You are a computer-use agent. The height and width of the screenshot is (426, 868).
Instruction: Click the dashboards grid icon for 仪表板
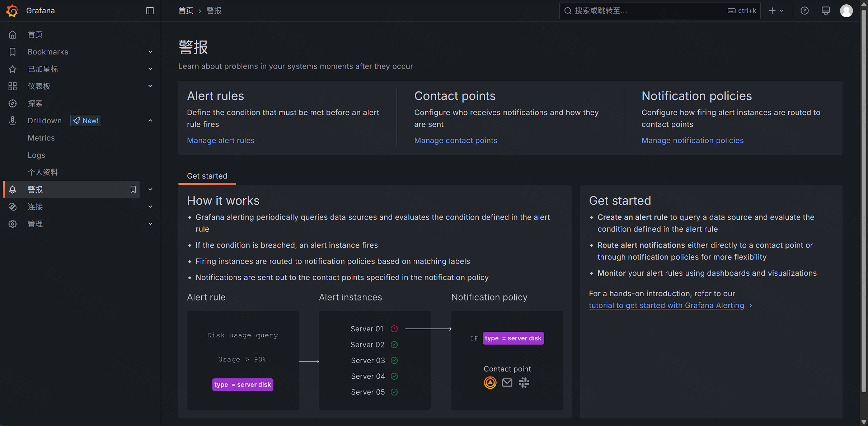coord(13,86)
